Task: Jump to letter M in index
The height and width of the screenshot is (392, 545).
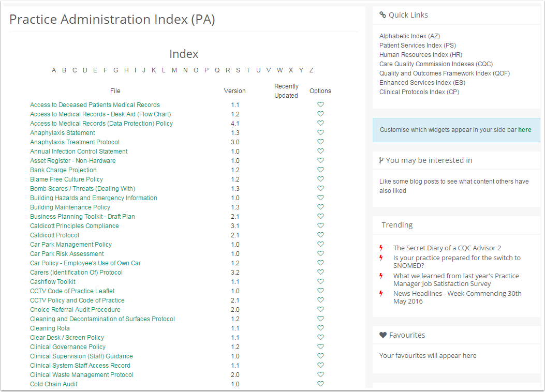Action: [174, 70]
